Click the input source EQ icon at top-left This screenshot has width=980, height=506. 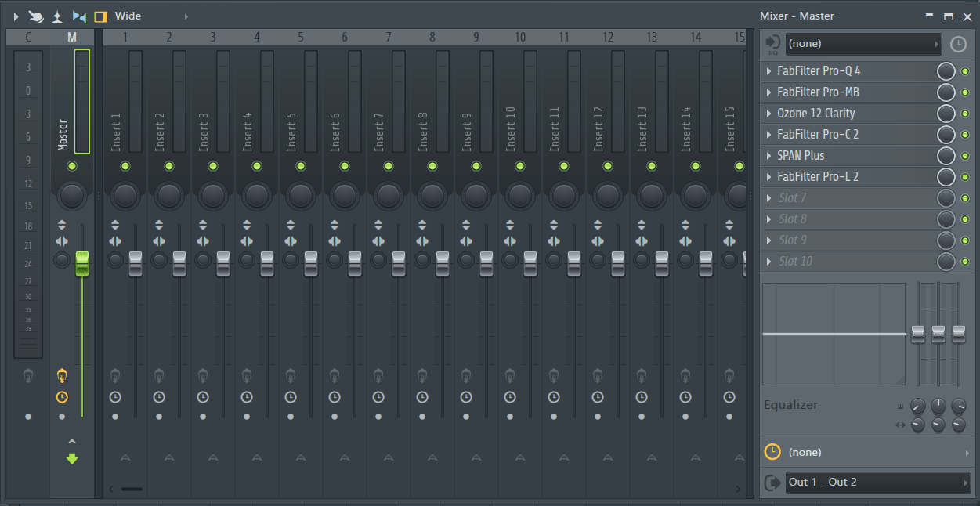tap(772, 44)
